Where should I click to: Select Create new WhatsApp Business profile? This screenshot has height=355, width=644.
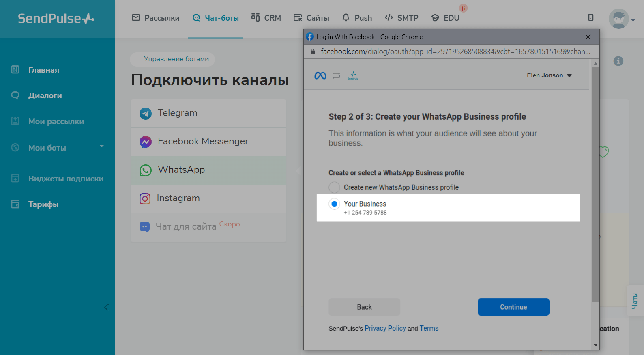coord(334,187)
